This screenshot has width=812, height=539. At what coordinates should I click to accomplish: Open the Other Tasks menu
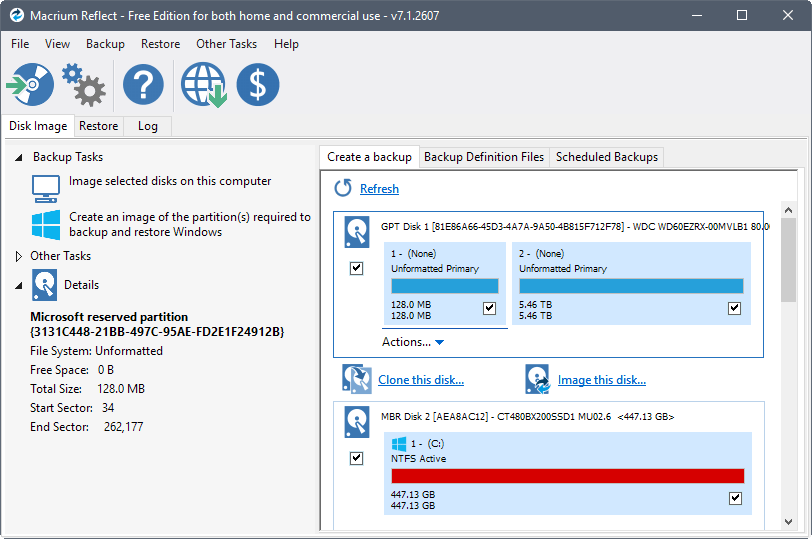pos(226,44)
